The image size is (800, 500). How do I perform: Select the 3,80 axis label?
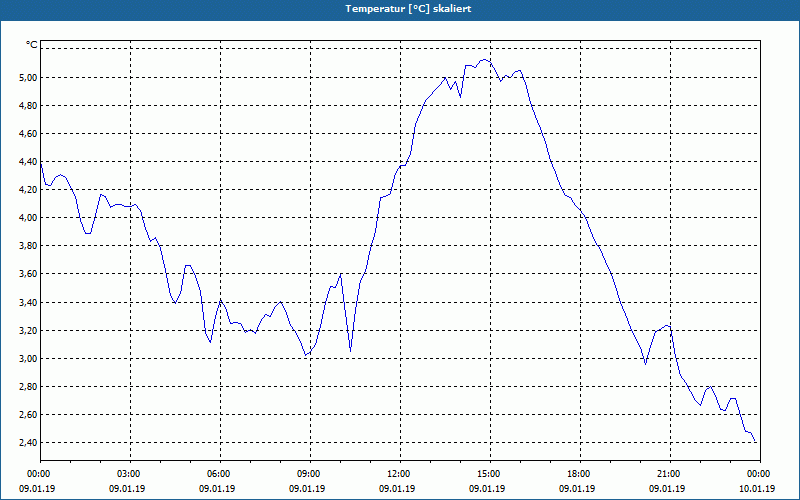[x=28, y=246]
